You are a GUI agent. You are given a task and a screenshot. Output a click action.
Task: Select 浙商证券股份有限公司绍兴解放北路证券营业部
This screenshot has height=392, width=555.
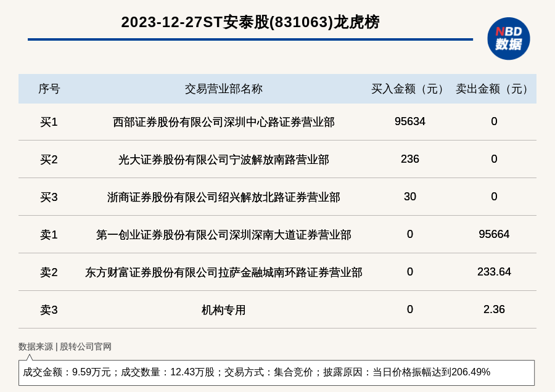pos(224,197)
